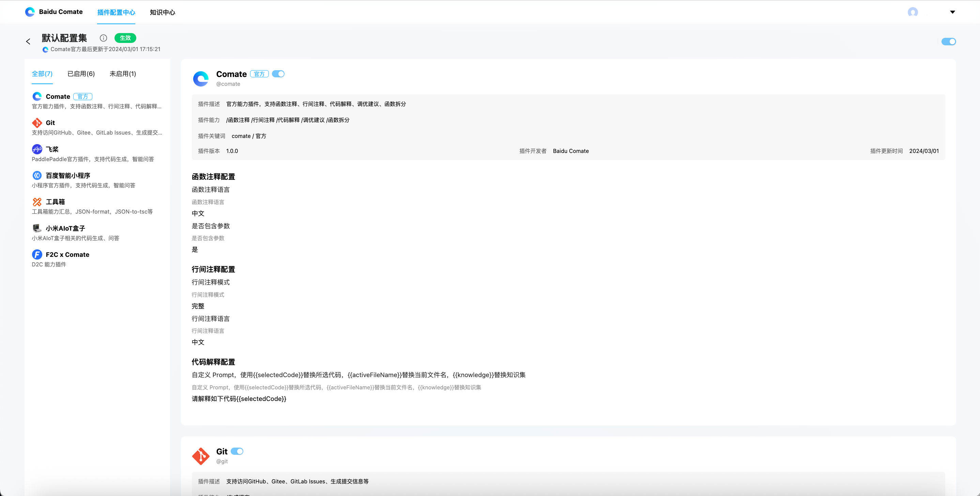Click D2C 能力插件 description in sidebar
The width and height of the screenshot is (980, 496).
point(49,264)
